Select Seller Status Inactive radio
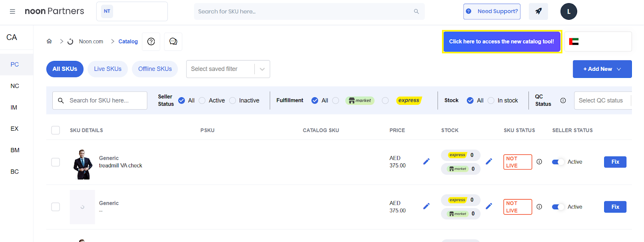The height and width of the screenshot is (242, 644). click(233, 100)
